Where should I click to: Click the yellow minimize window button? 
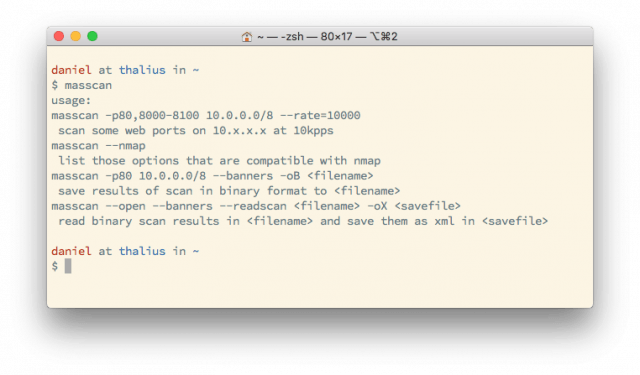click(x=76, y=36)
